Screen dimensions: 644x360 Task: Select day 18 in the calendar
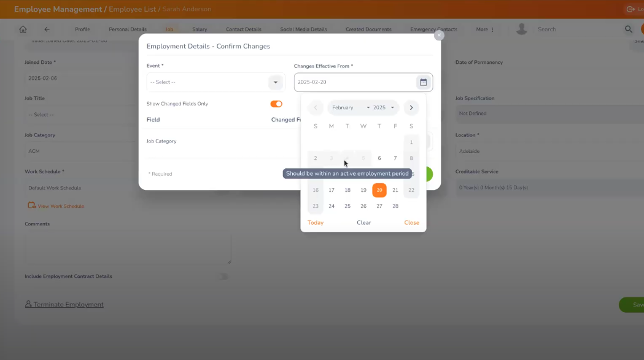[347, 190]
